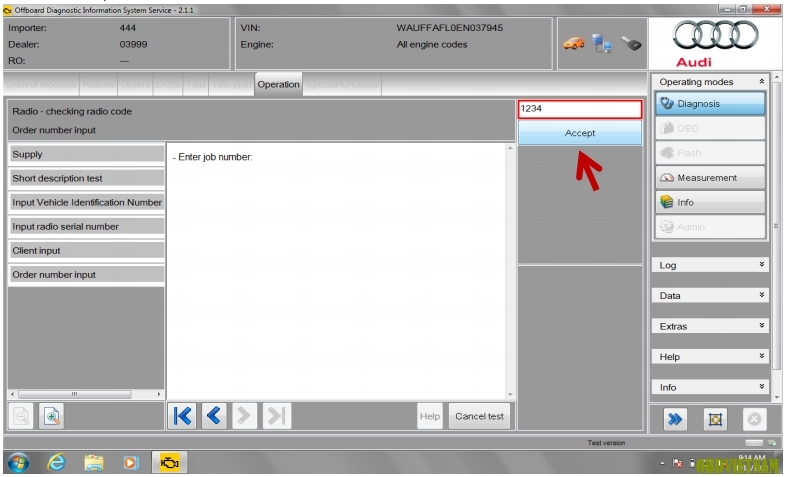
Task: Click the greyed-out stop circle icon
Action: click(754, 419)
